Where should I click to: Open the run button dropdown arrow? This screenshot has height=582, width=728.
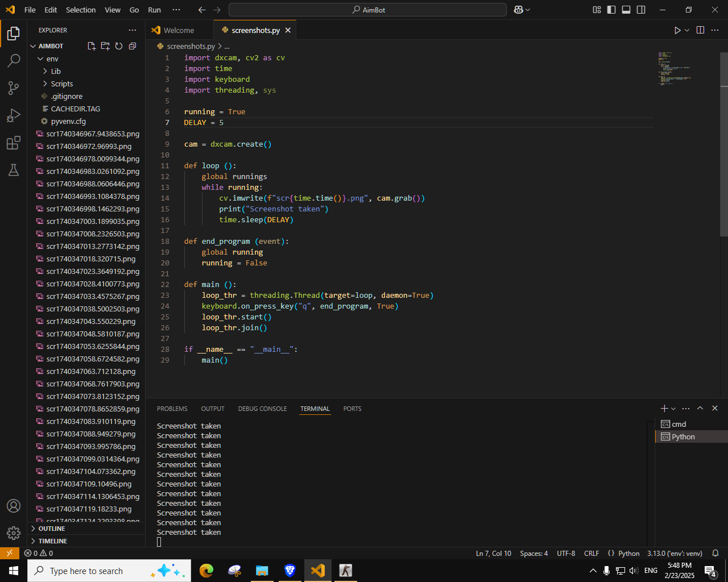click(687, 30)
